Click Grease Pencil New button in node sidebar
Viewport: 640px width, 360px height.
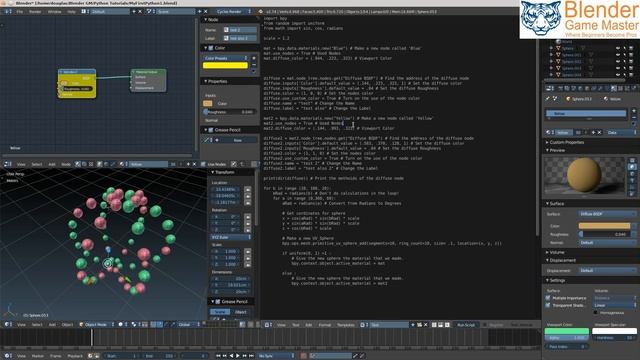click(238, 140)
